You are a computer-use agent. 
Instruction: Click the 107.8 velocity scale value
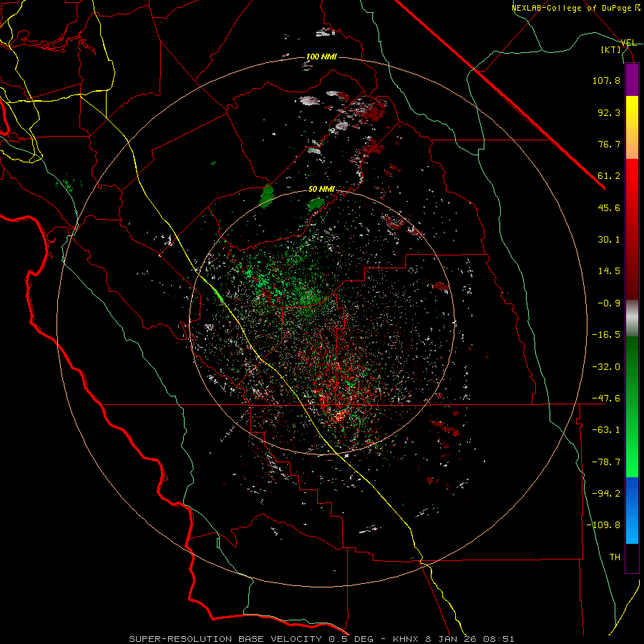pyautogui.click(x=606, y=80)
